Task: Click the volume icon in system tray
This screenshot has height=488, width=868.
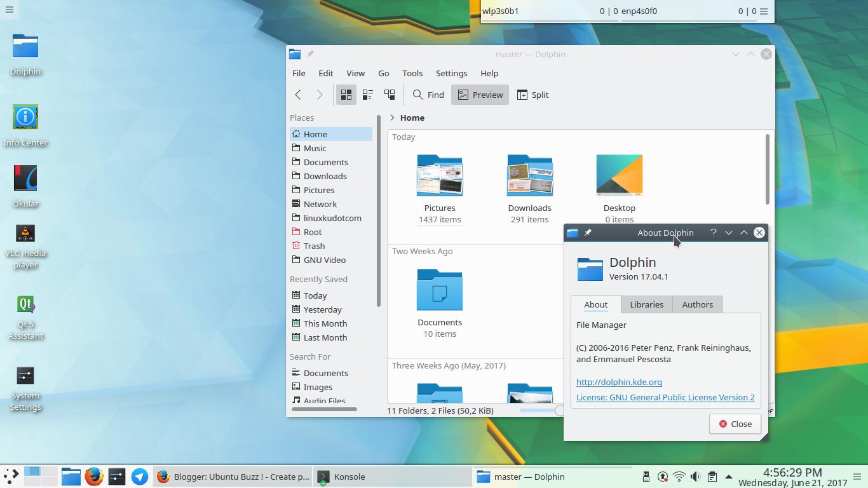Action: pyautogui.click(x=695, y=477)
